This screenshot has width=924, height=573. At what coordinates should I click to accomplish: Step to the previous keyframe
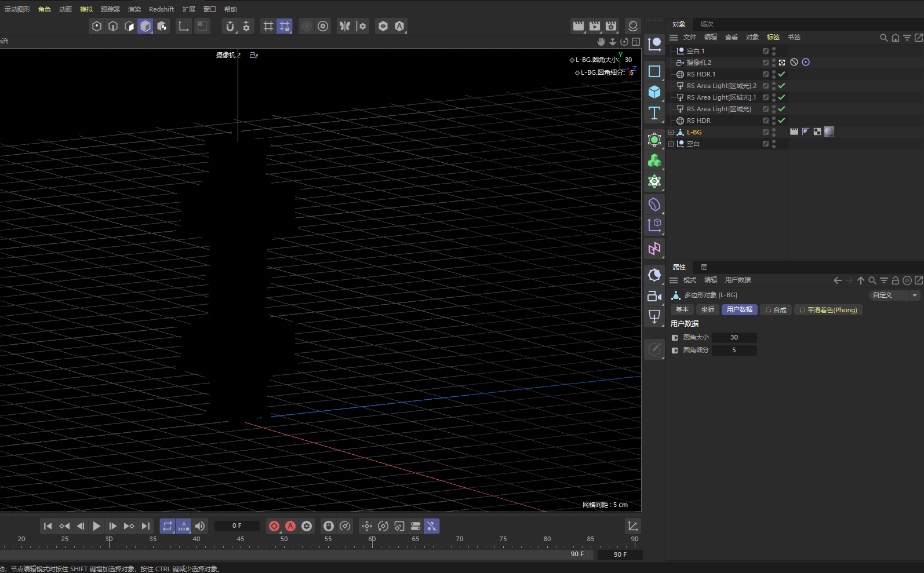click(x=64, y=526)
